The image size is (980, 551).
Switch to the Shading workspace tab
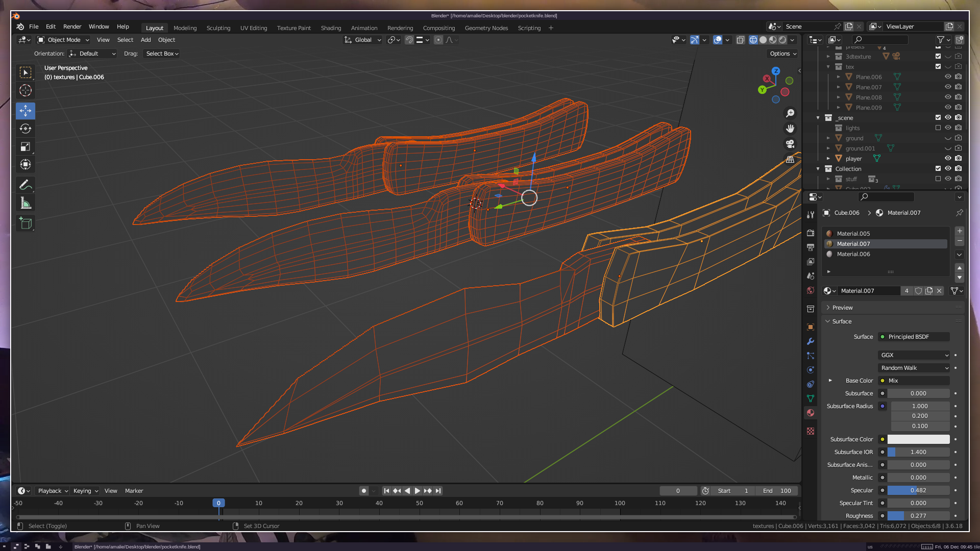331,28
